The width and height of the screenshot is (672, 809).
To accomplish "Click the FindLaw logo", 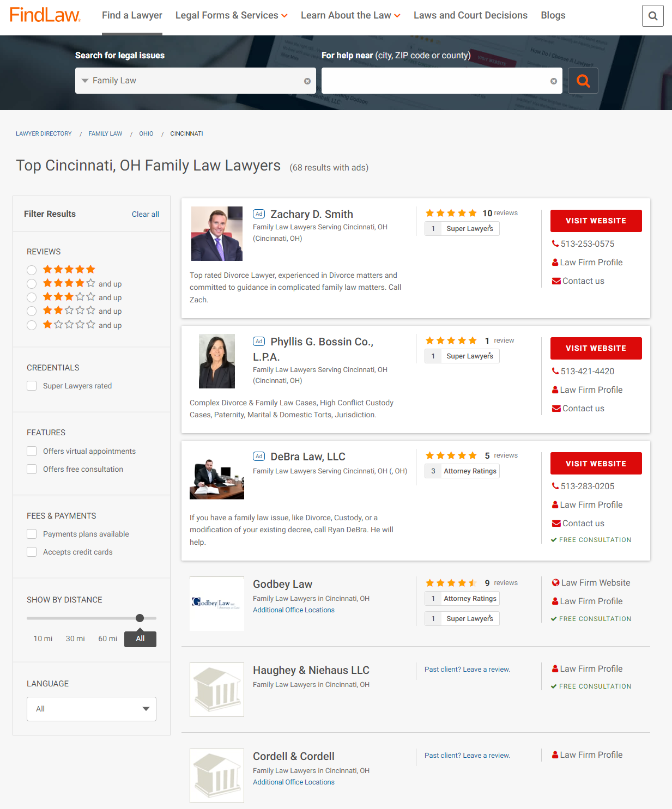I will 45,15.
